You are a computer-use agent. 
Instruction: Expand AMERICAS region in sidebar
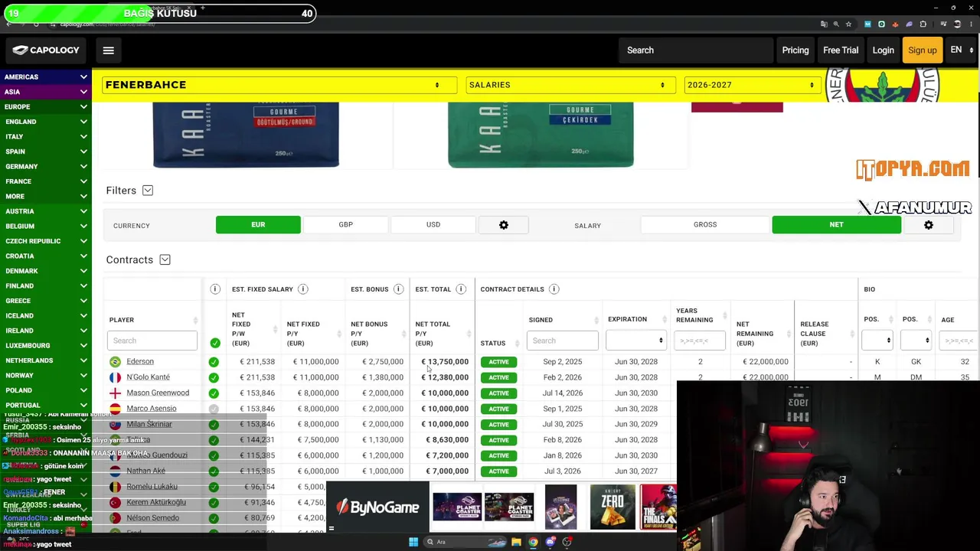click(x=46, y=77)
